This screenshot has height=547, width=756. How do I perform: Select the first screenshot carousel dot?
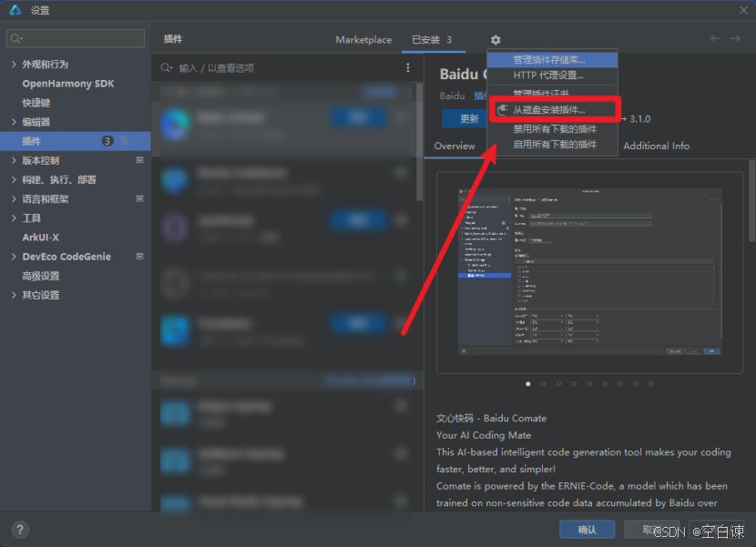pos(528,384)
